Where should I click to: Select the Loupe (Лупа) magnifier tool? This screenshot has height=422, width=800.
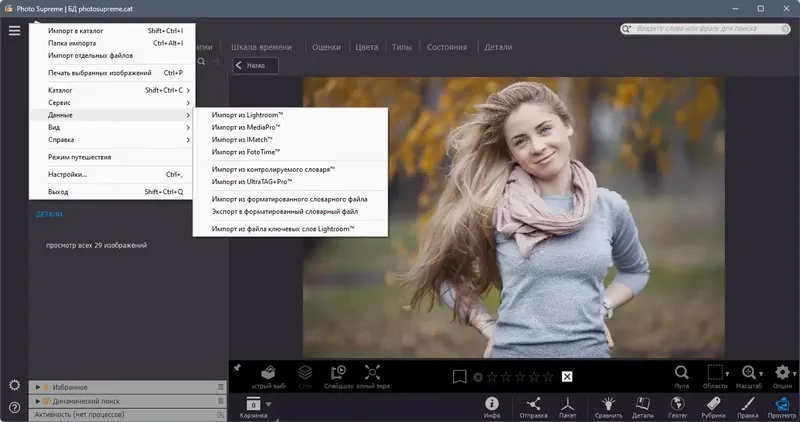[681, 374]
